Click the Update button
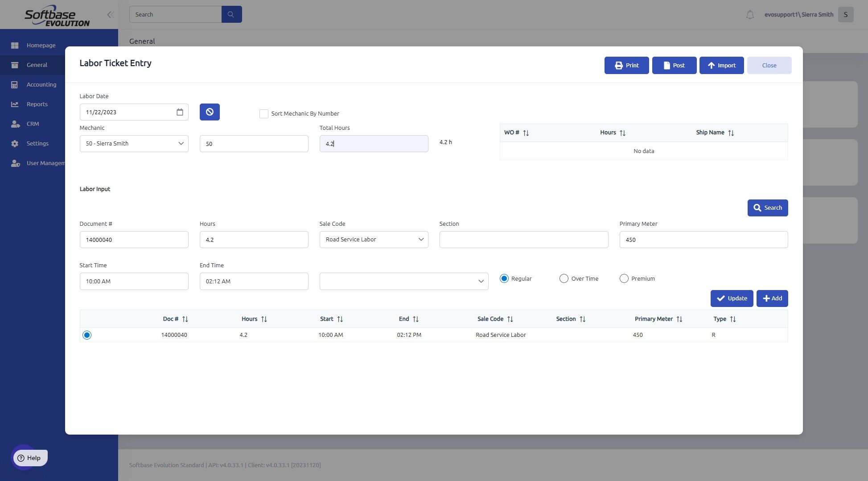This screenshot has height=481, width=868. point(732,299)
